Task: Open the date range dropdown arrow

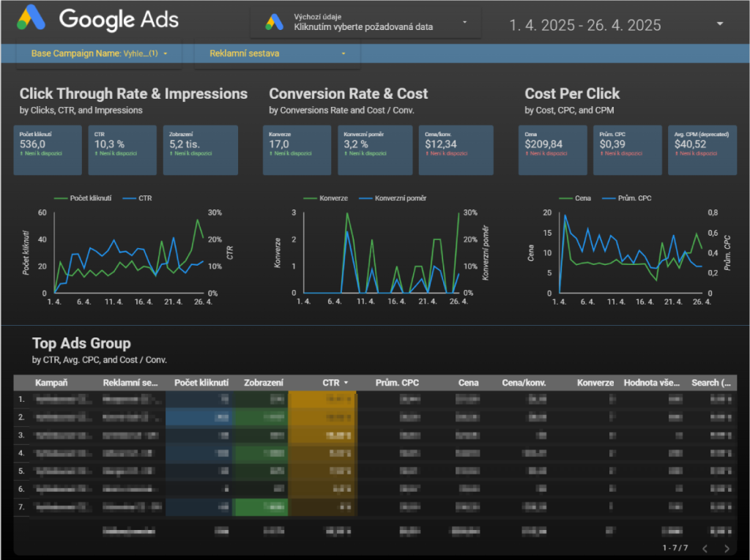Action: pos(720,23)
